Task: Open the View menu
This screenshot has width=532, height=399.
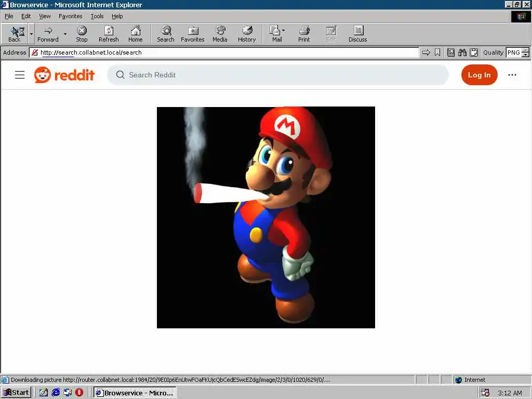Action: tap(45, 16)
